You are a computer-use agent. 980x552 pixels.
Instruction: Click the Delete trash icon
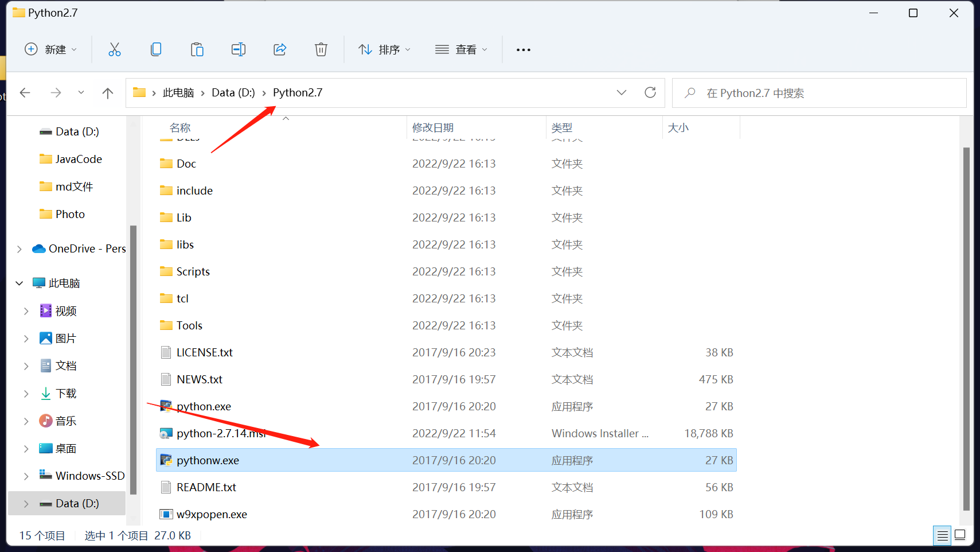tap(321, 49)
